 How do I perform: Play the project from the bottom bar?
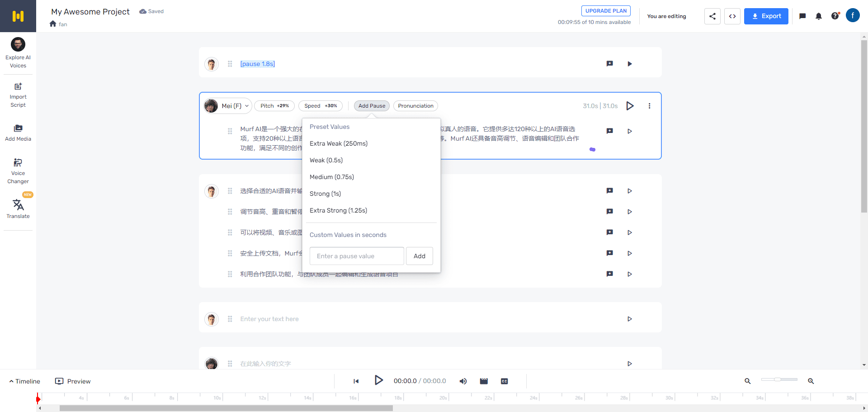(379, 380)
